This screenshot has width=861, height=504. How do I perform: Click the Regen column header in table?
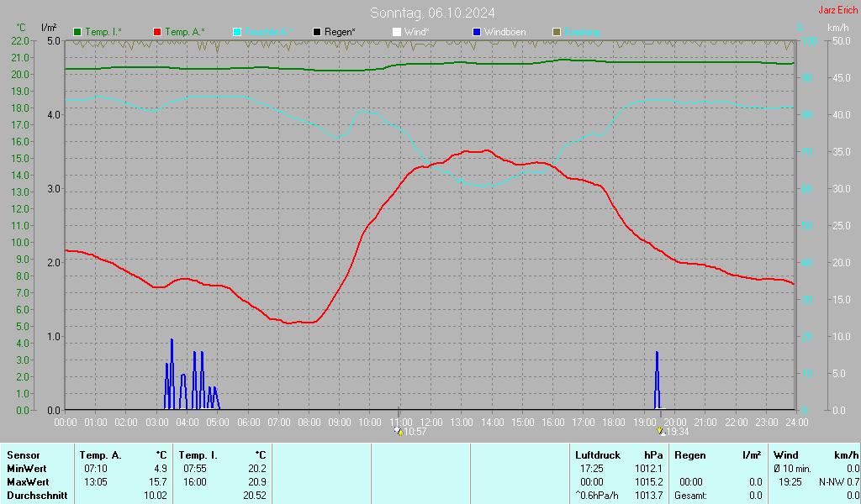(689, 455)
